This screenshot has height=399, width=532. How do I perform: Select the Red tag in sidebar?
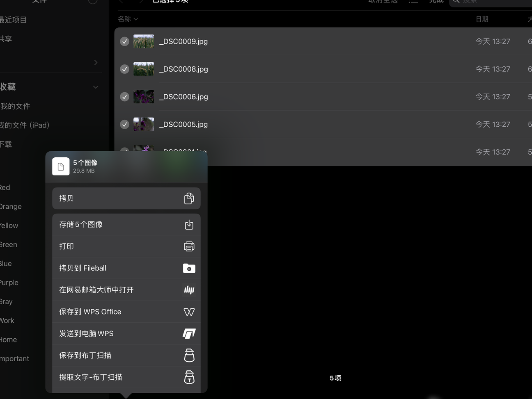click(x=5, y=187)
